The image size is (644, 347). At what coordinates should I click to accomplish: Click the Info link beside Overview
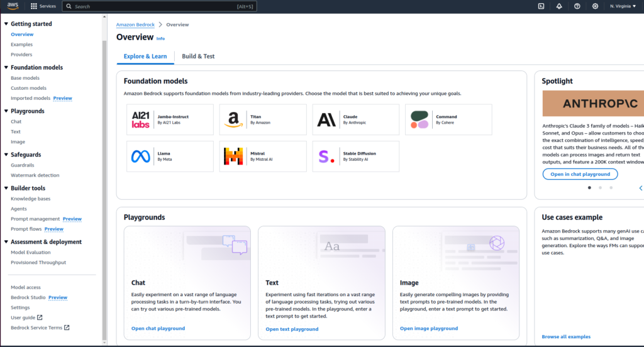(160, 38)
